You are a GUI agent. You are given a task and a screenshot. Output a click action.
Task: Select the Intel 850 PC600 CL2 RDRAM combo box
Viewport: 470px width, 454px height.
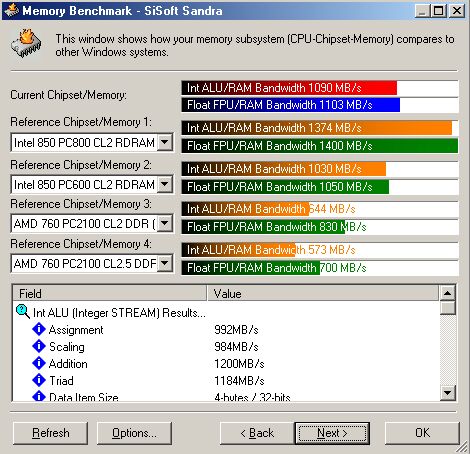(x=92, y=184)
